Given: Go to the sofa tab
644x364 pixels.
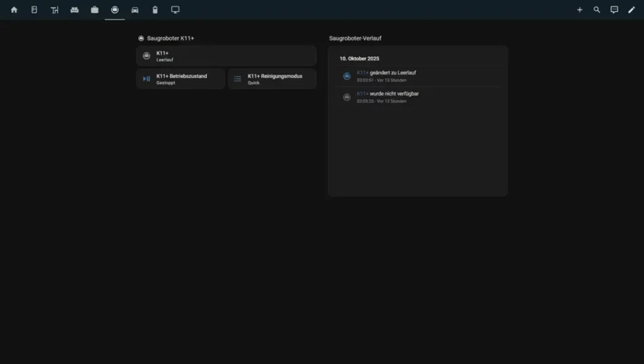Looking at the screenshot, I should [74, 10].
